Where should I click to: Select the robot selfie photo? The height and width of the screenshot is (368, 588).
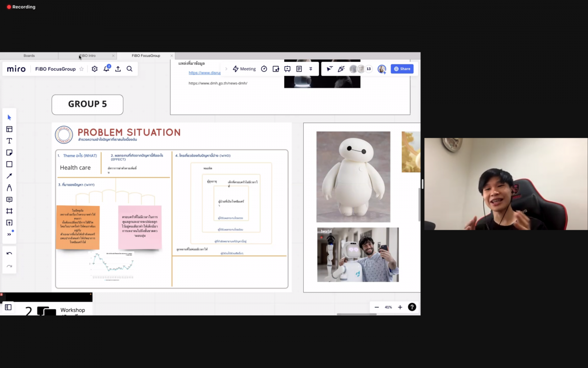[x=358, y=255]
